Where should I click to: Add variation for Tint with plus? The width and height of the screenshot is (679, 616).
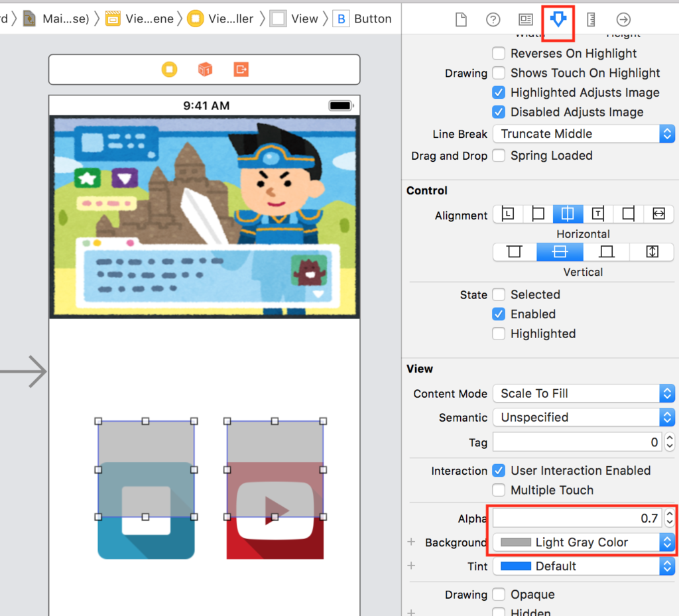(x=411, y=566)
